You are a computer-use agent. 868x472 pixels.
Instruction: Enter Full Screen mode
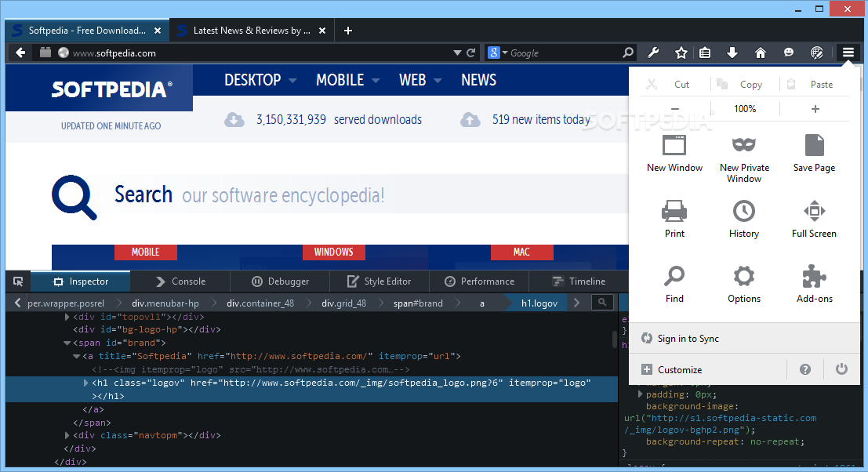[814, 219]
